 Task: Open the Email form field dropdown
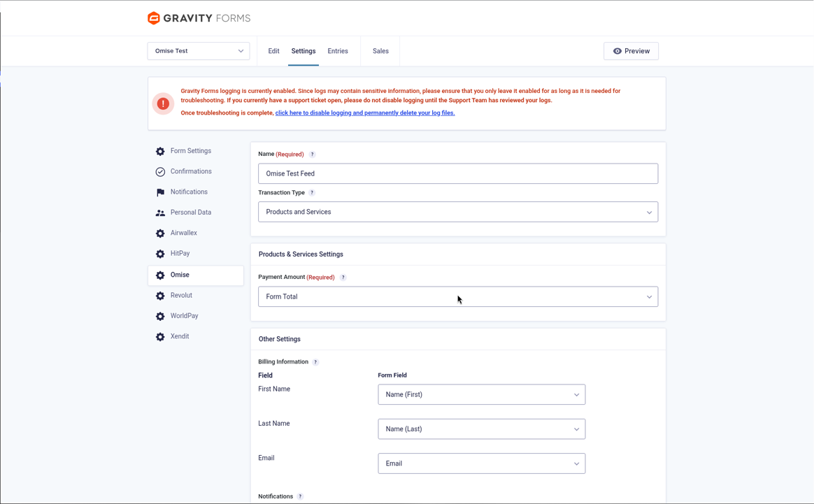pos(482,463)
